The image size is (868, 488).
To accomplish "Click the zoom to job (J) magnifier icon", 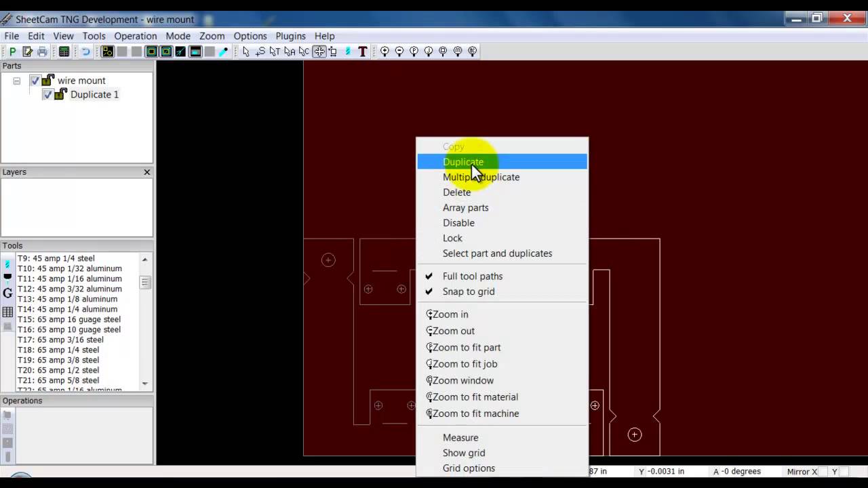I will tap(429, 52).
